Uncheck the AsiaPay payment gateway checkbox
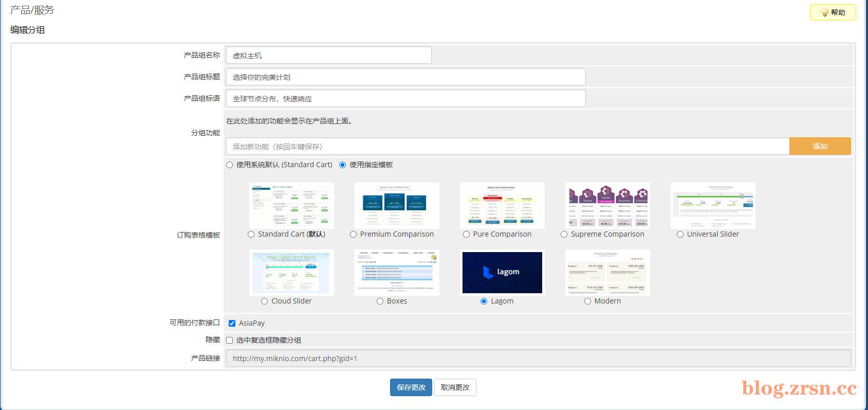The height and width of the screenshot is (410, 868). [232, 324]
